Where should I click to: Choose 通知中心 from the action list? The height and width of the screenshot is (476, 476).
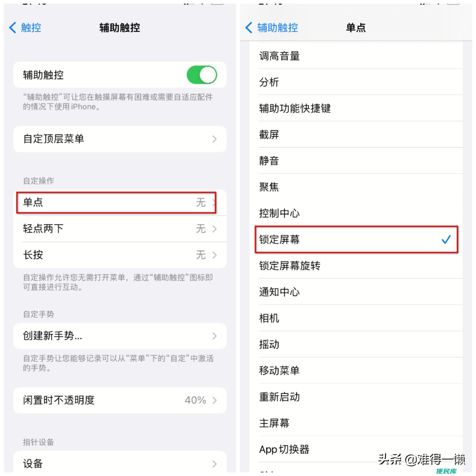361,292
